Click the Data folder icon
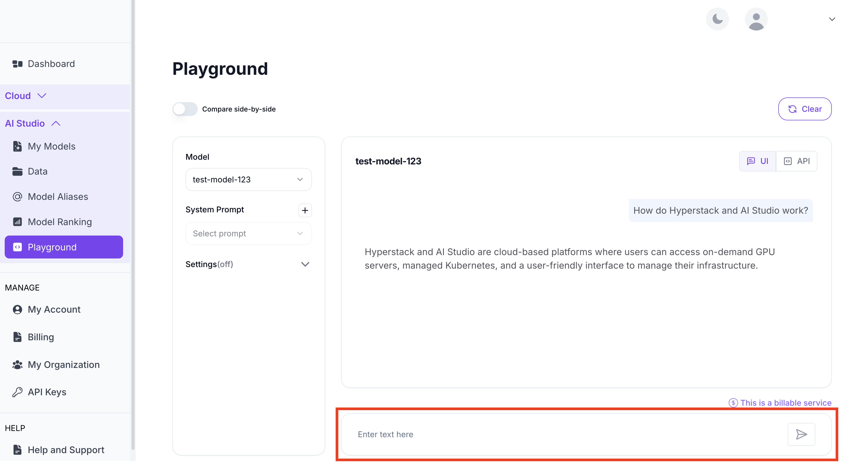Image resolution: width=868 pixels, height=469 pixels. pos(17,171)
